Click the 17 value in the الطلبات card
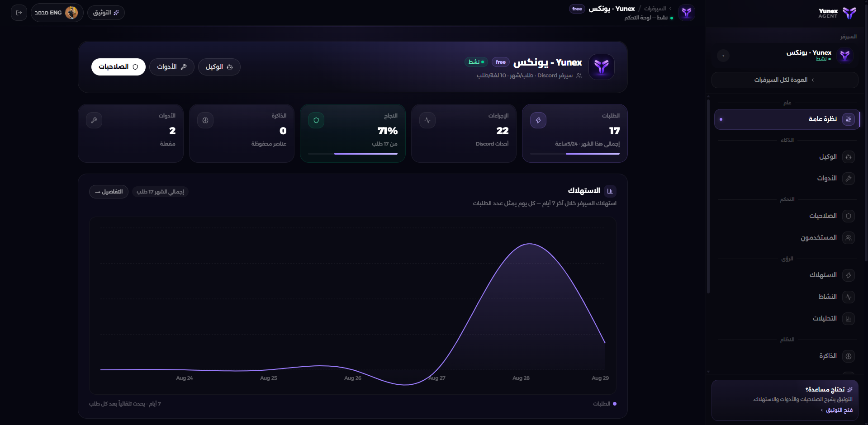This screenshot has height=425, width=868. click(614, 131)
